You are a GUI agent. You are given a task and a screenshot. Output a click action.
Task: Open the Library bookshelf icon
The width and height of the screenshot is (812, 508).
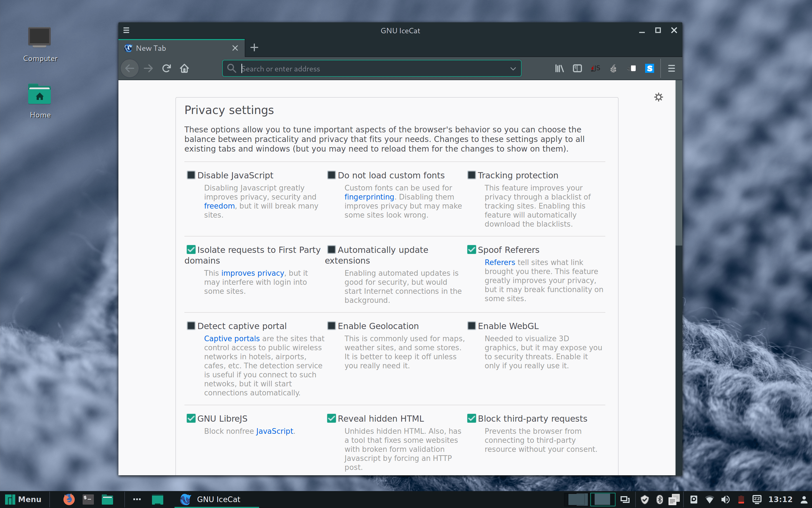point(559,69)
